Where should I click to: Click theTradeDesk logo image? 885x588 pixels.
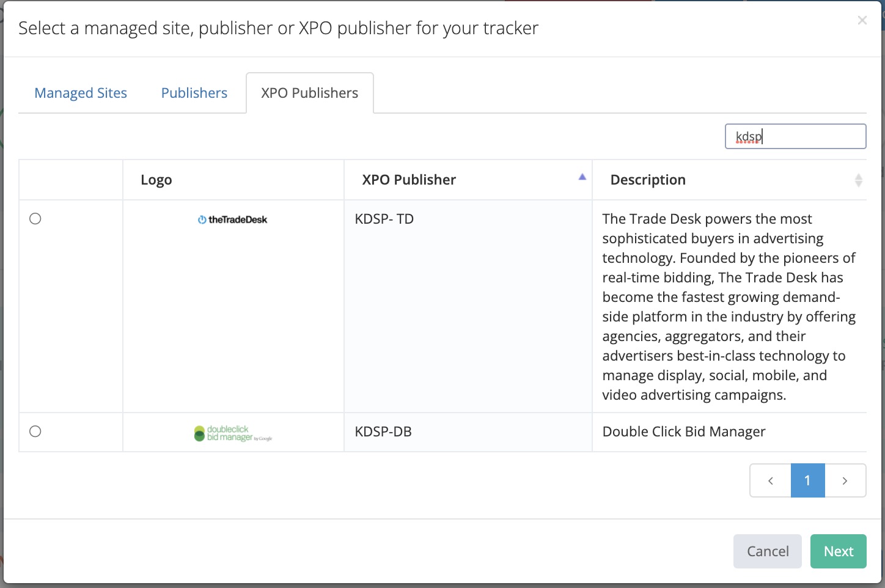232,219
